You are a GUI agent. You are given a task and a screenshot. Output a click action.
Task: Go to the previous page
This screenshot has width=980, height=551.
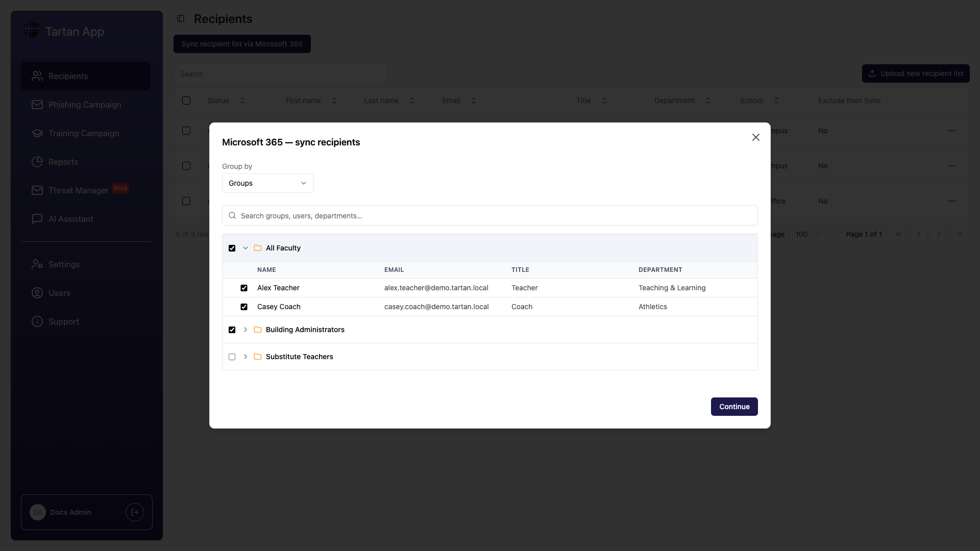click(919, 234)
